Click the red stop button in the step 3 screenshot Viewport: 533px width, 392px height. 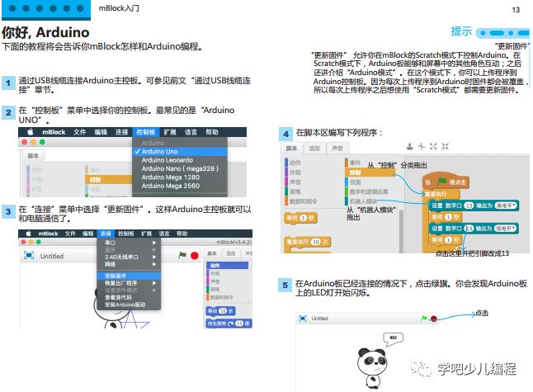[195, 255]
